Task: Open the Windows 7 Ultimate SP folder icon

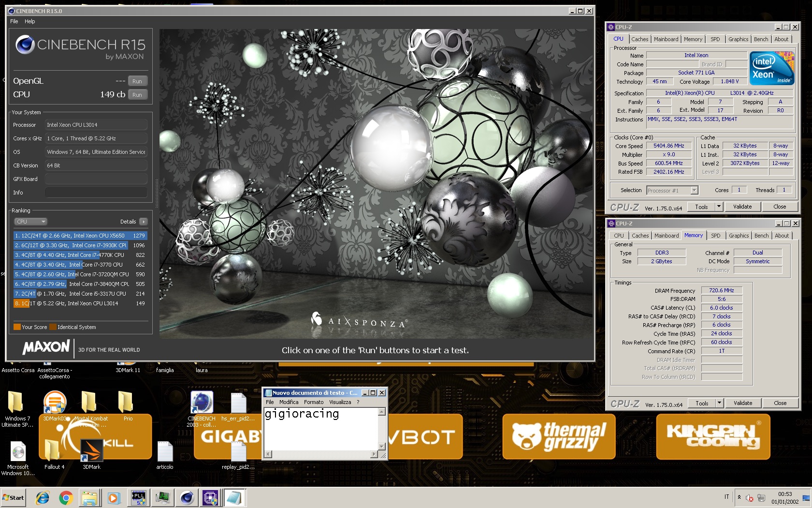Action: point(15,409)
